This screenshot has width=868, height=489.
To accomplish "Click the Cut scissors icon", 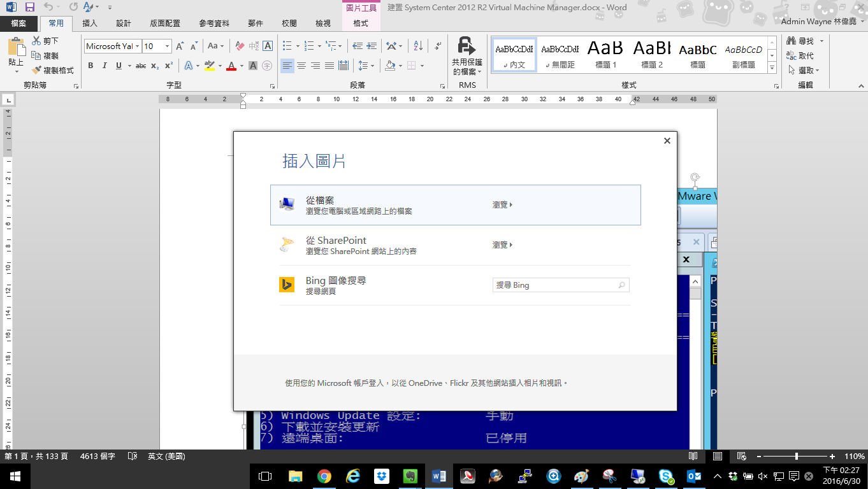I will coord(36,41).
